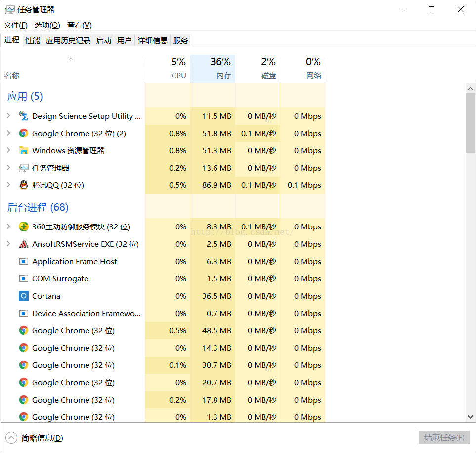Viewport: 476px width, 453px height.
Task: Click the Device Association Framework icon
Action: 24,313
